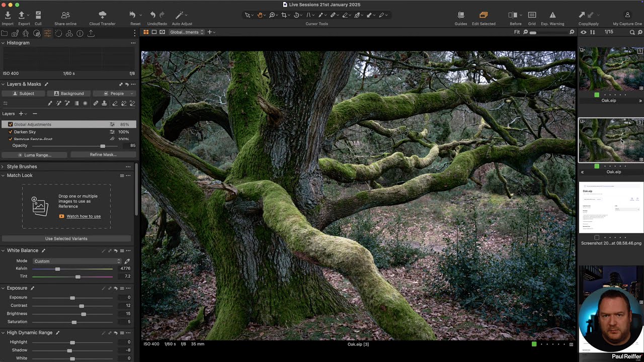644x362 pixels.
Task: Click the Import icon in the toolbar
Action: tap(8, 15)
